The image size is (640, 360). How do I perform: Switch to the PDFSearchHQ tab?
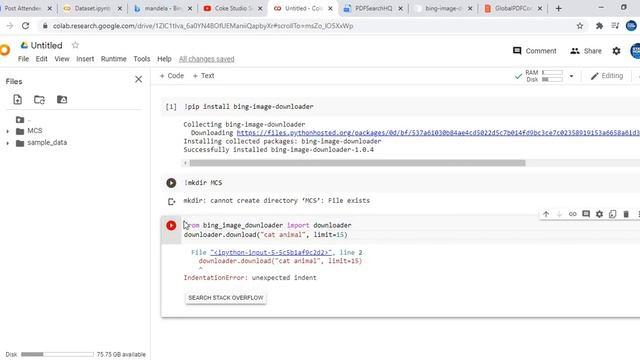pyautogui.click(x=373, y=8)
